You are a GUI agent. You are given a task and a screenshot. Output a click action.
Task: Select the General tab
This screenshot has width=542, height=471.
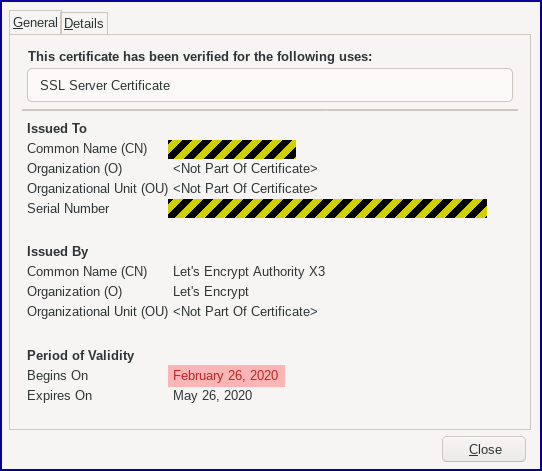[35, 22]
